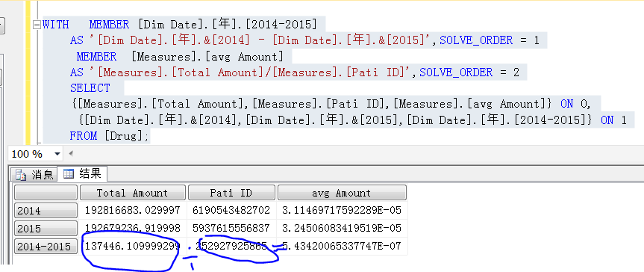Select the Pati ID column header
The image size is (644, 272).
231,193
